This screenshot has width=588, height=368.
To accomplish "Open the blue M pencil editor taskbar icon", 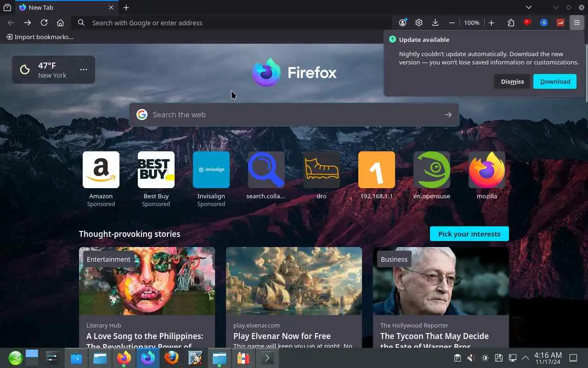I will [x=195, y=358].
